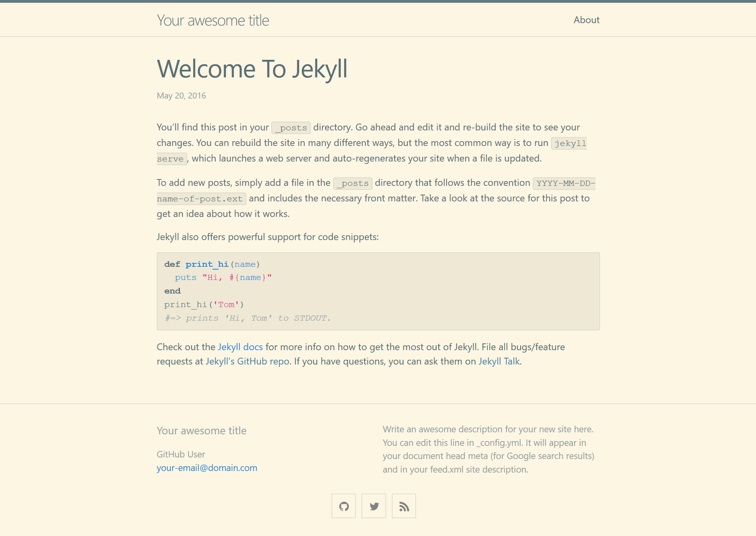Click the footer site description paragraph
The width and height of the screenshot is (756, 536).
(x=489, y=449)
